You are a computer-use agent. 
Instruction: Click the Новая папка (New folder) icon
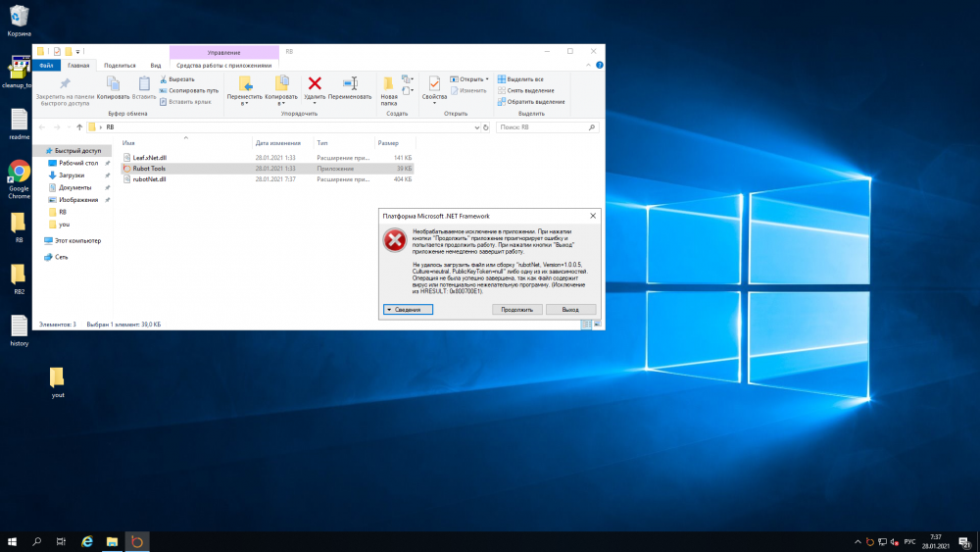389,84
